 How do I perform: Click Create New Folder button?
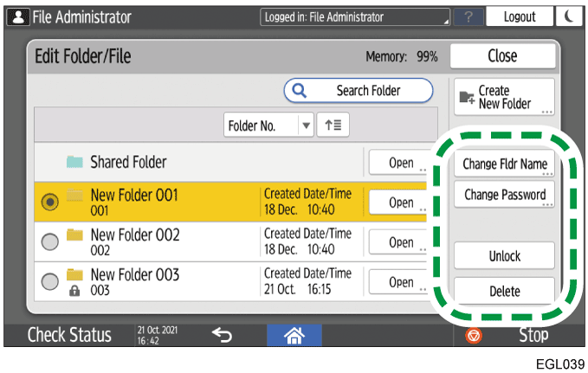(x=503, y=97)
